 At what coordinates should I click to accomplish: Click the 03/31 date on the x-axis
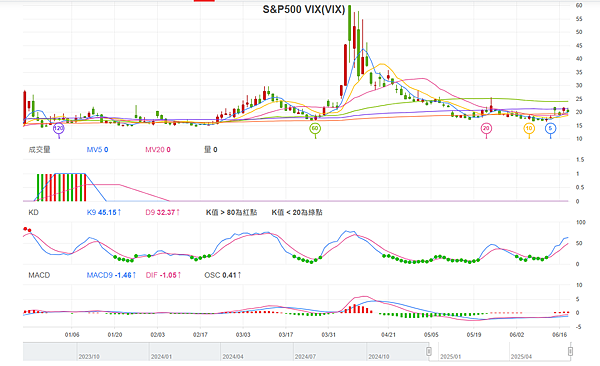[x=328, y=335]
